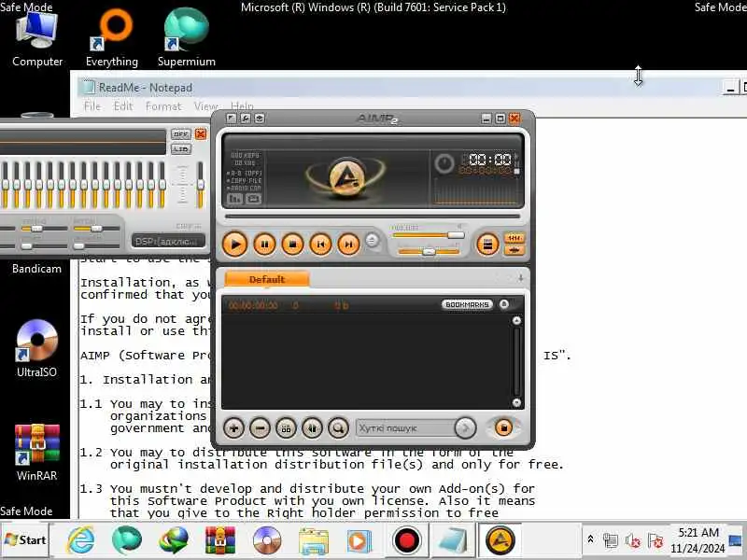Screen dimensions: 747x560
Task: Toggle the RADIO CAP option in the display
Action: [x=245, y=189]
